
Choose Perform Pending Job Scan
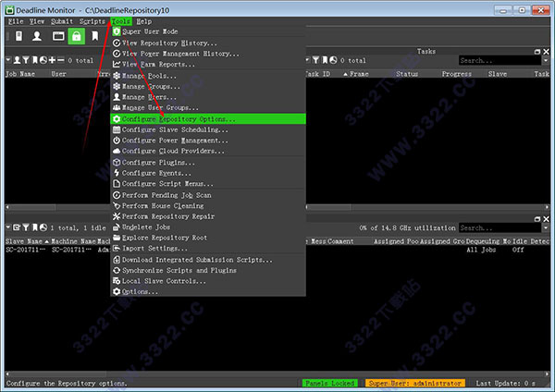208,195
